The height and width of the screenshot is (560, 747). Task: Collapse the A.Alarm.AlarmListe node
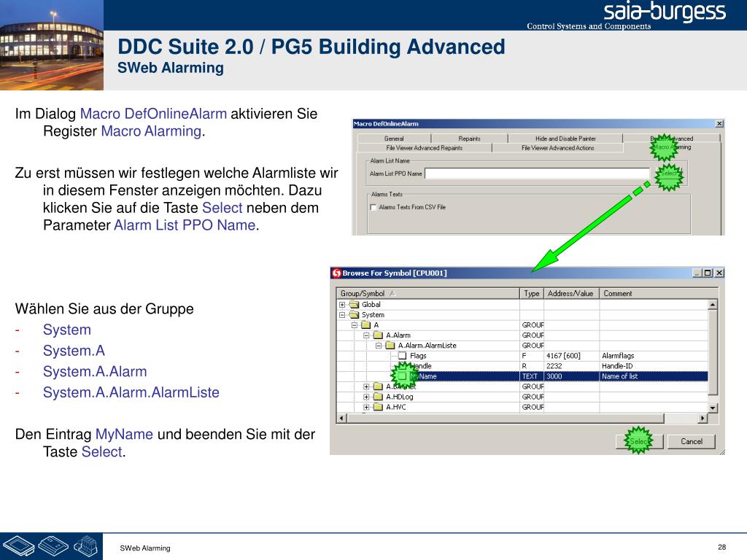coord(379,346)
